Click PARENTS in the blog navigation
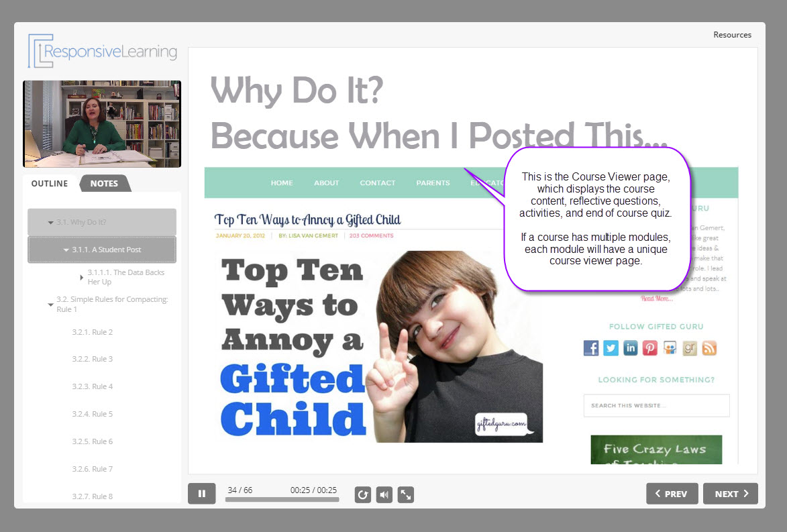Screen dimensions: 787x532 [x=433, y=182]
